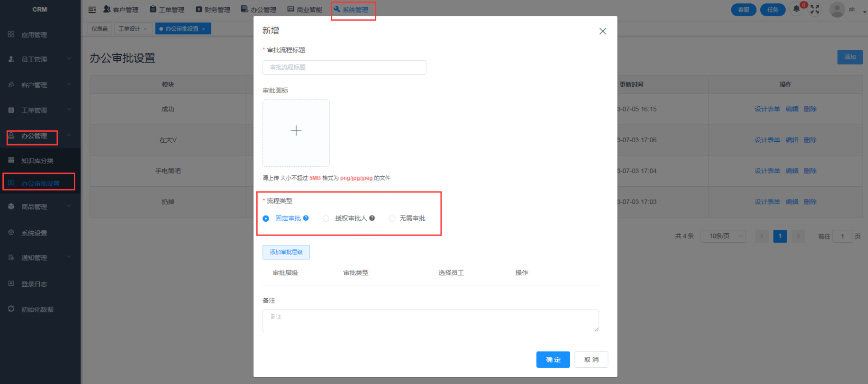The image size is (868, 384).
Task: Open notifications bell icon
Action: tap(797, 9)
